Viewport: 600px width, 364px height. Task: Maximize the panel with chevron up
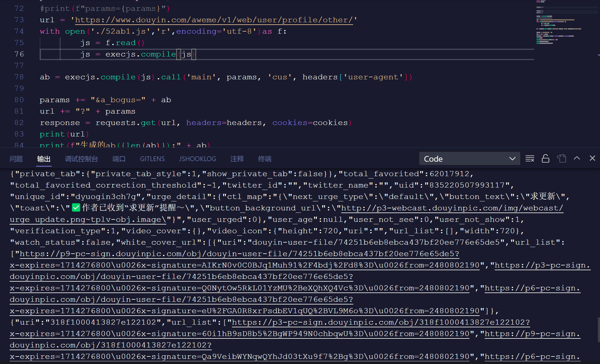coord(577,158)
